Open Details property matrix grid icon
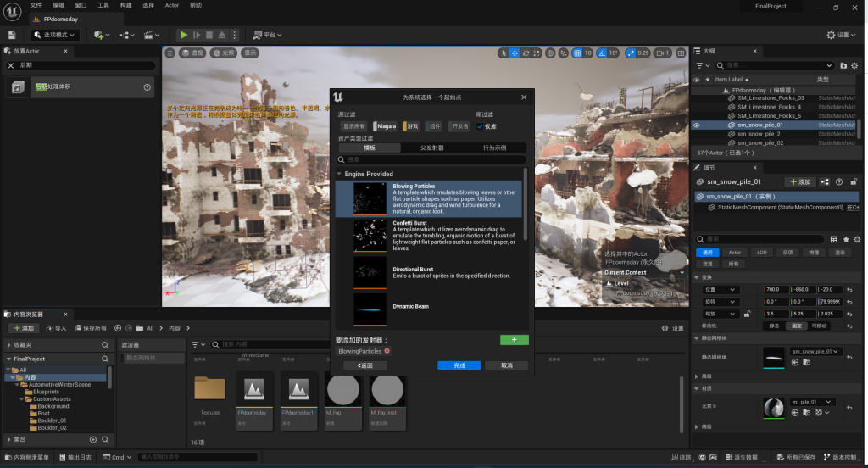 (834, 239)
